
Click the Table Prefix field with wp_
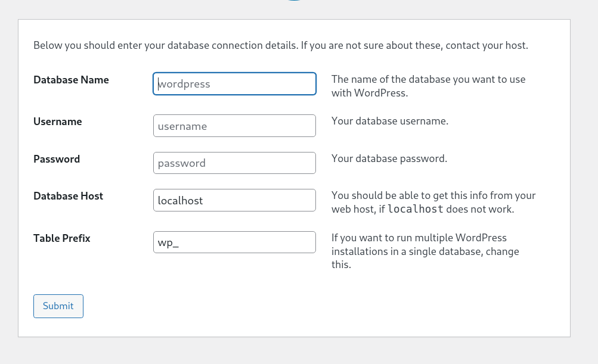click(x=234, y=242)
